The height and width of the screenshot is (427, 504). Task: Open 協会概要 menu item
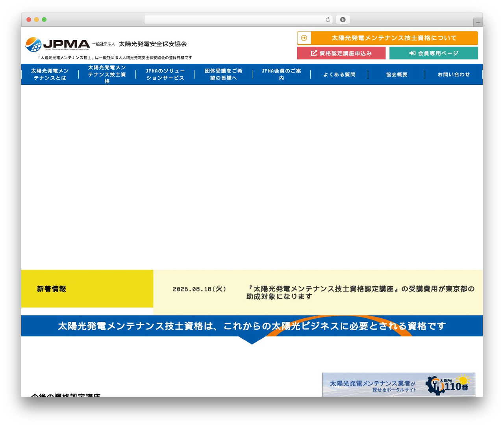point(397,74)
